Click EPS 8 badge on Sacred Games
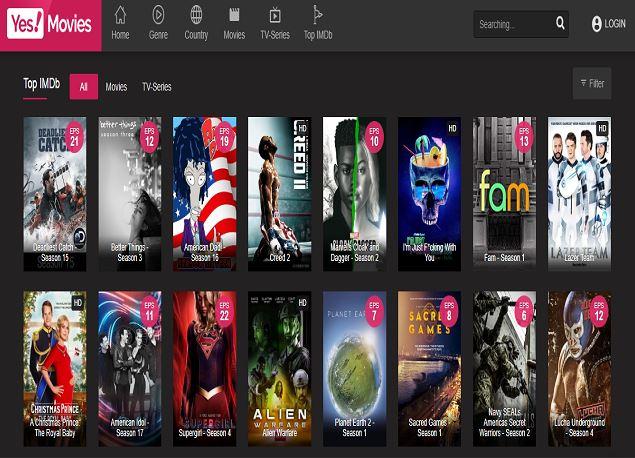Screen dimensions: 635x458 pos(449,311)
